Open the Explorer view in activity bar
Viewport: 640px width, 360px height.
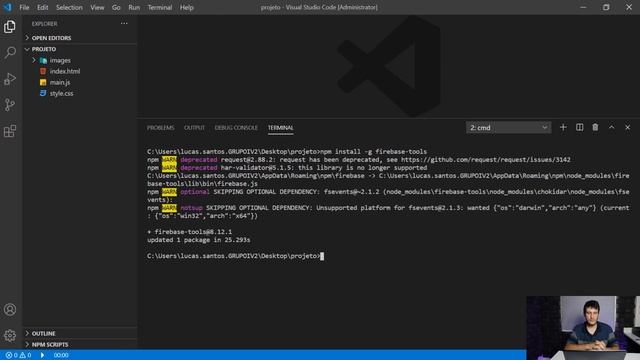click(10, 27)
